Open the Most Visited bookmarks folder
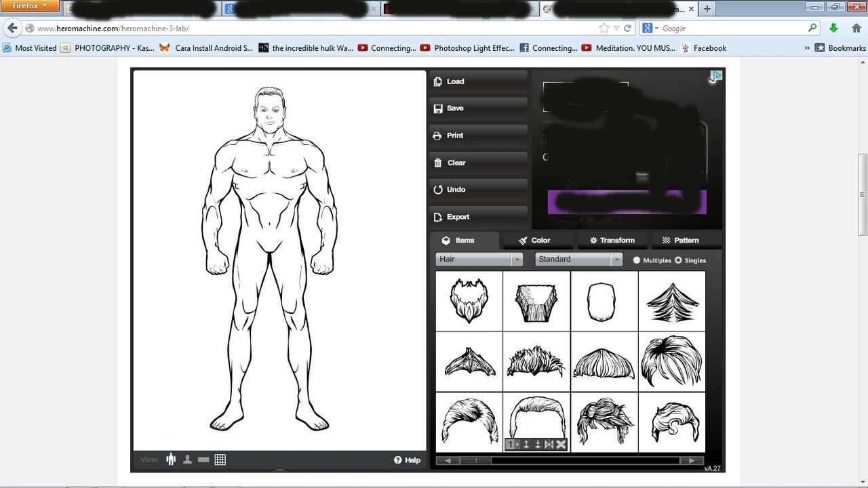868x488 pixels. tap(30, 48)
